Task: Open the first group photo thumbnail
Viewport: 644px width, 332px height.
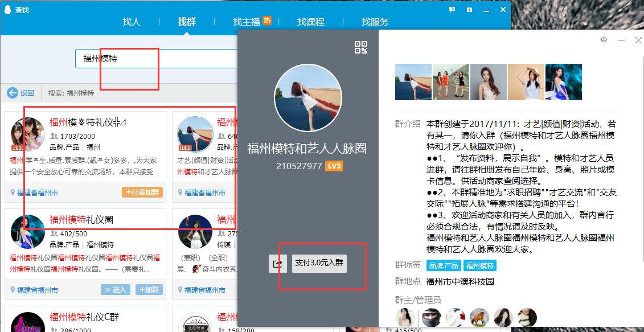Action: 413,81
